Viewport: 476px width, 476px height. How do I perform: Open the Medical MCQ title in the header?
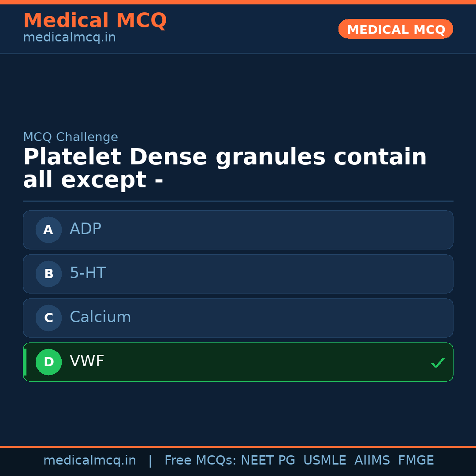95,21
